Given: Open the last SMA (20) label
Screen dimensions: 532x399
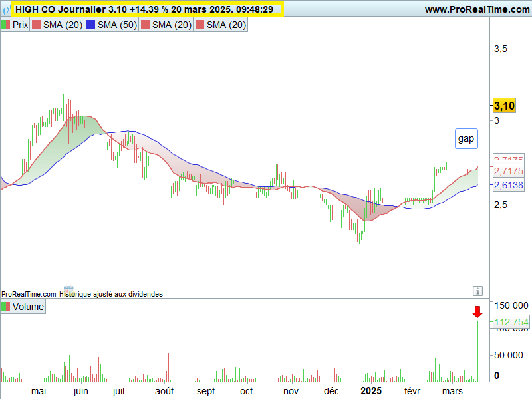Looking at the screenshot, I should 221,25.
